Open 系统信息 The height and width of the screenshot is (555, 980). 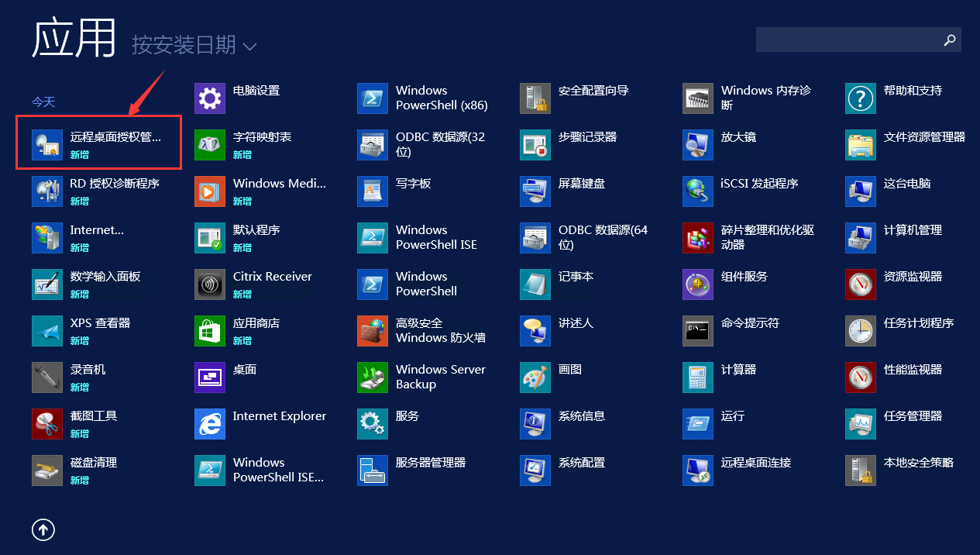click(x=563, y=424)
